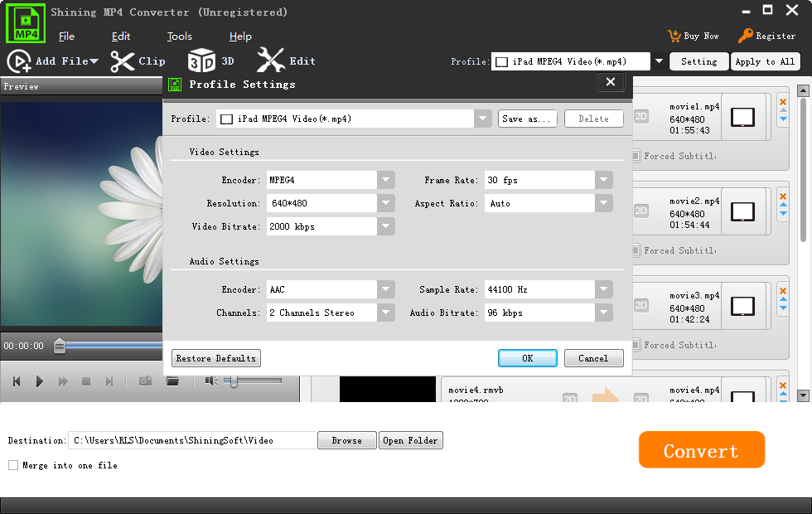
Task: Open the Sample Rate dropdown
Action: [604, 289]
